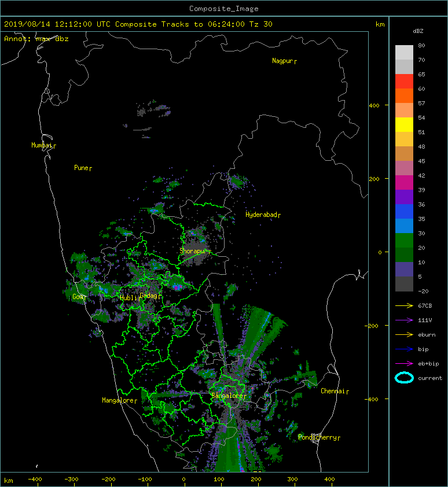Screen dimensions: 448x487
Task: Click the magenta eb+bip arrow icon
Action: (x=404, y=364)
